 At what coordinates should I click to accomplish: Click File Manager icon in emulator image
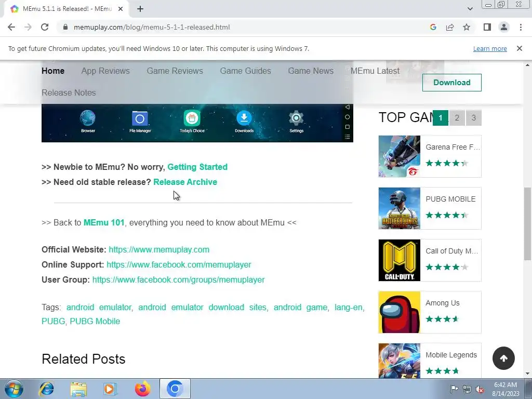coord(140,121)
